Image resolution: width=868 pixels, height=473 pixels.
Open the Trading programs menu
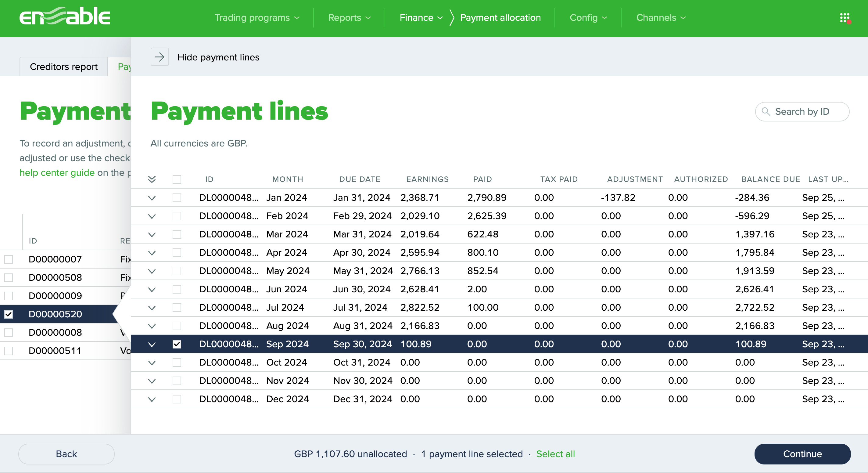coord(257,17)
